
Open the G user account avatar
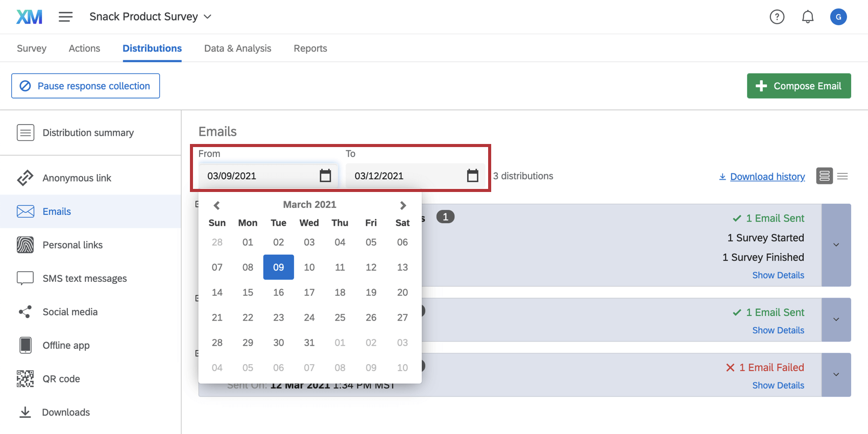point(838,17)
